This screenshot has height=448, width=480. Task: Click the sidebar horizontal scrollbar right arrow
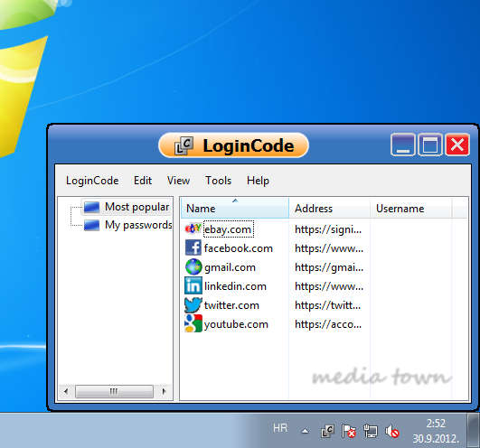pyautogui.click(x=165, y=391)
